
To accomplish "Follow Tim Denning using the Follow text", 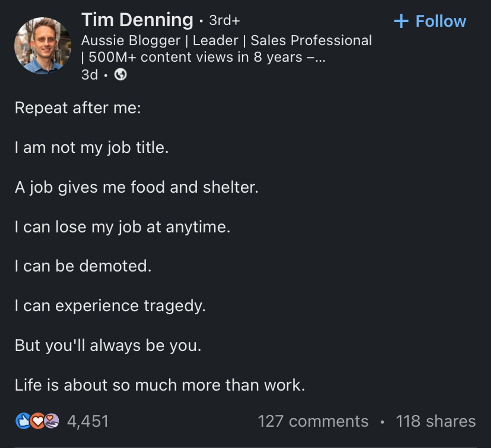I will pyautogui.click(x=441, y=21).
